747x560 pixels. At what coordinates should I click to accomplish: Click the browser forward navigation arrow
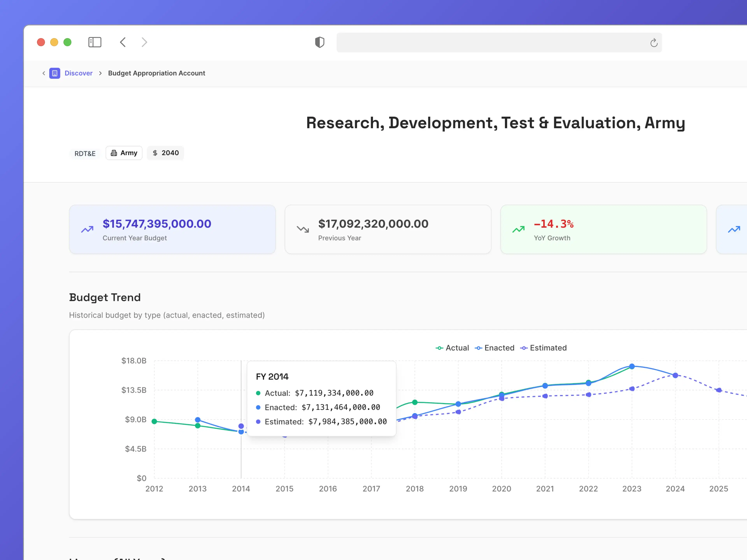tap(144, 42)
